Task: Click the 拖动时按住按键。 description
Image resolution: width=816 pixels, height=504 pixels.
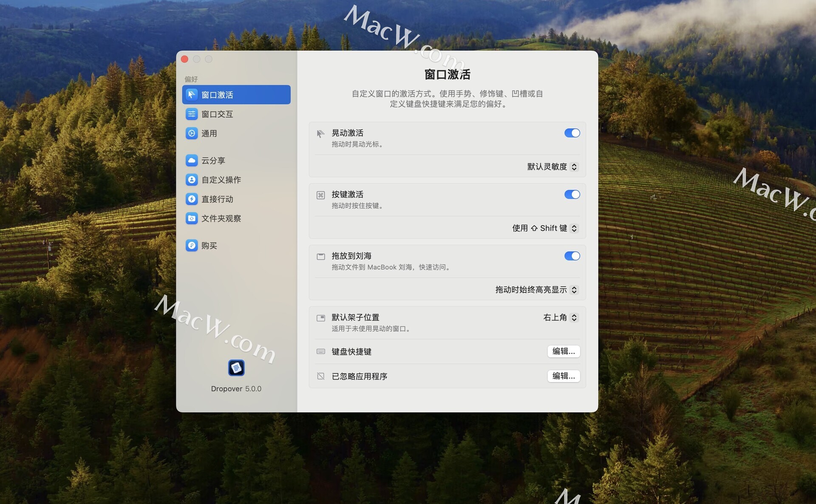Action: click(x=358, y=206)
